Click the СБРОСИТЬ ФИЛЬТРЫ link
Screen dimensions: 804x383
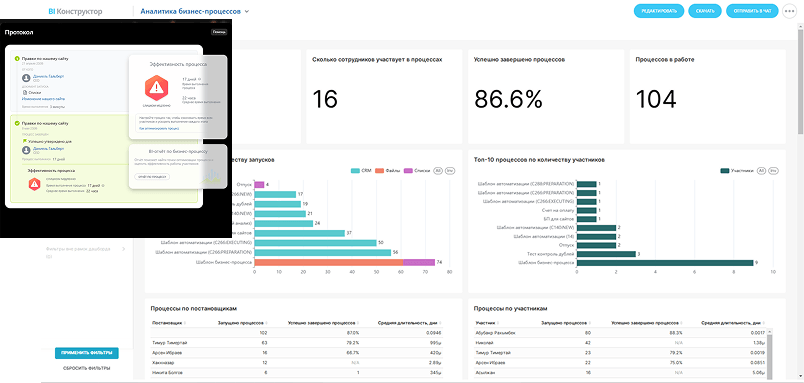pos(87,368)
